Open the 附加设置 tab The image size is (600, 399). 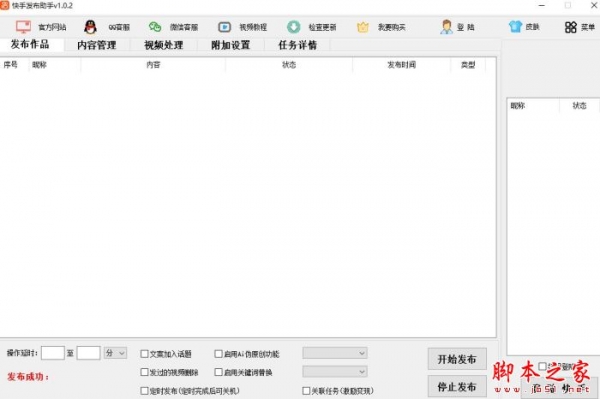coord(231,45)
